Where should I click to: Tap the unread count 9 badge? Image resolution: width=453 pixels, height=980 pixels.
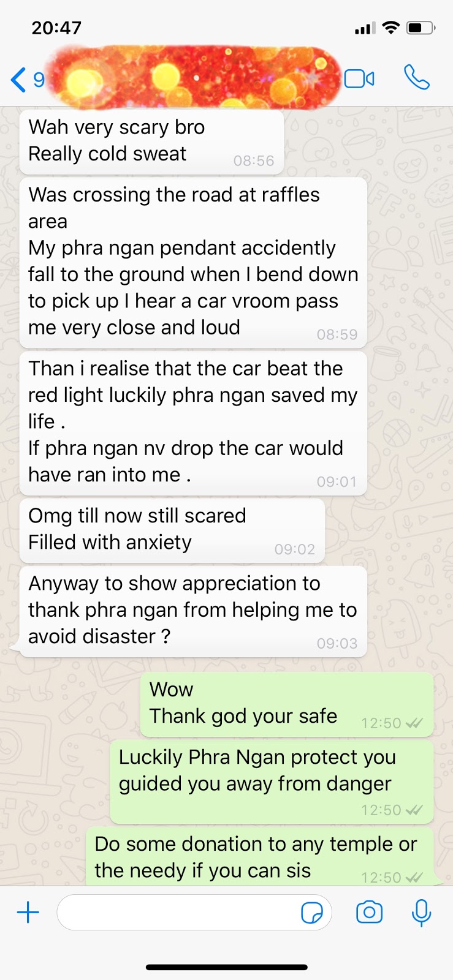(39, 80)
